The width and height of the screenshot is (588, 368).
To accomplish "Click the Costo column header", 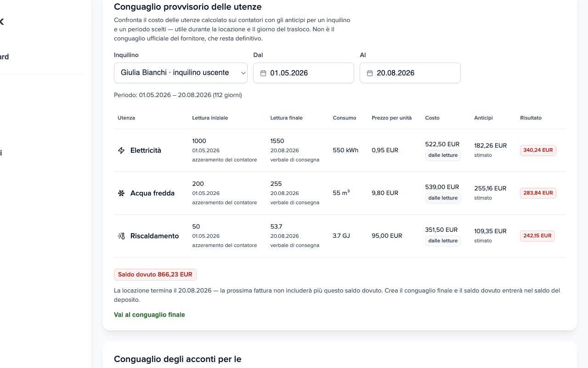I will coord(432,118).
